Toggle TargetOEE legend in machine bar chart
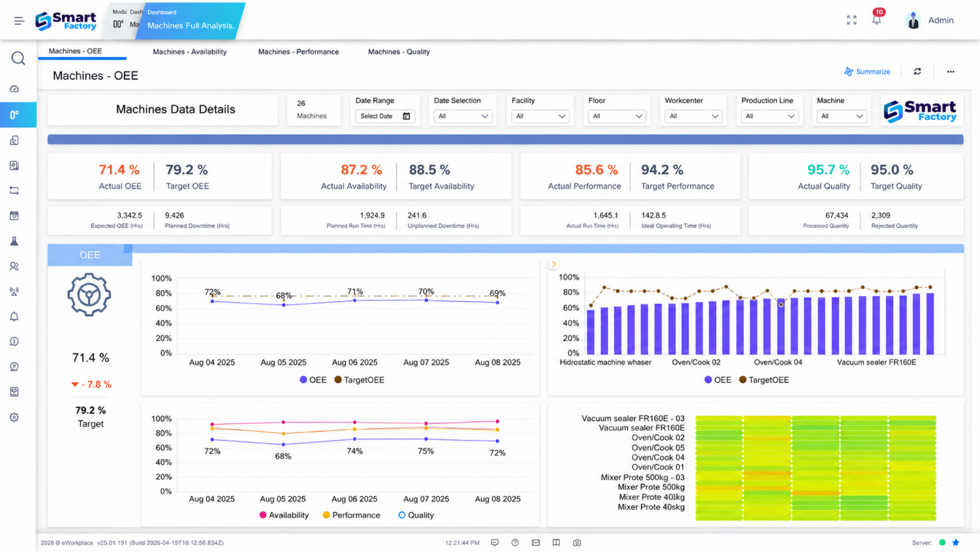The image size is (980, 552). [x=764, y=380]
